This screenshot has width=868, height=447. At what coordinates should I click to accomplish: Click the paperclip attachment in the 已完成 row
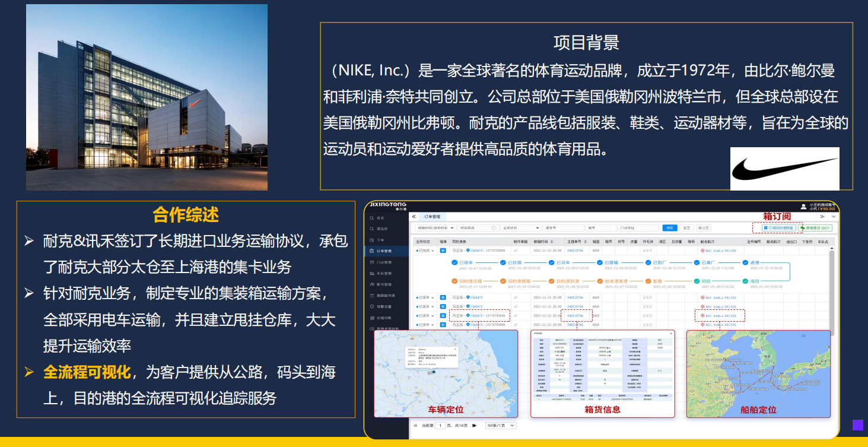(x=516, y=251)
